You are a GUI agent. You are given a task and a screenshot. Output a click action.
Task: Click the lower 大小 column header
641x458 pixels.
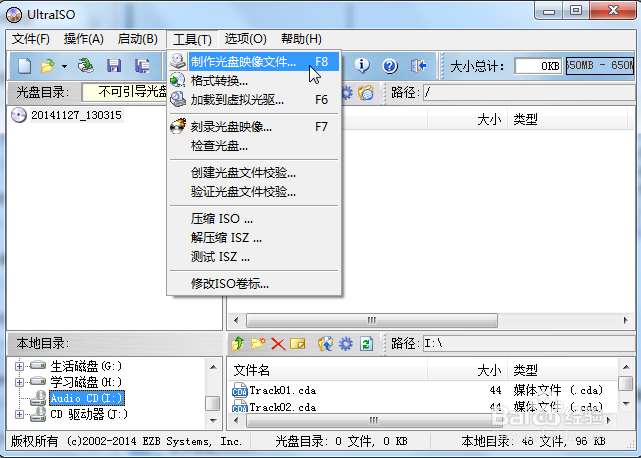pos(467,370)
